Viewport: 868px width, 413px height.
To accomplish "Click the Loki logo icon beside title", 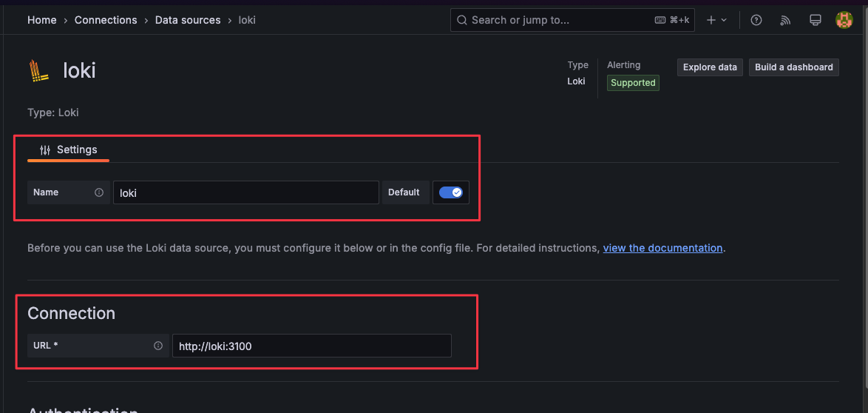I will (x=38, y=71).
